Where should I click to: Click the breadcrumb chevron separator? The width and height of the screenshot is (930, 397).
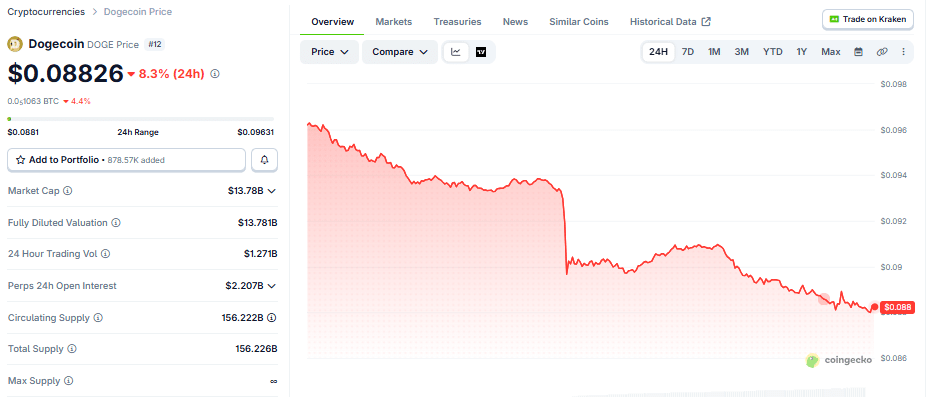tap(94, 12)
